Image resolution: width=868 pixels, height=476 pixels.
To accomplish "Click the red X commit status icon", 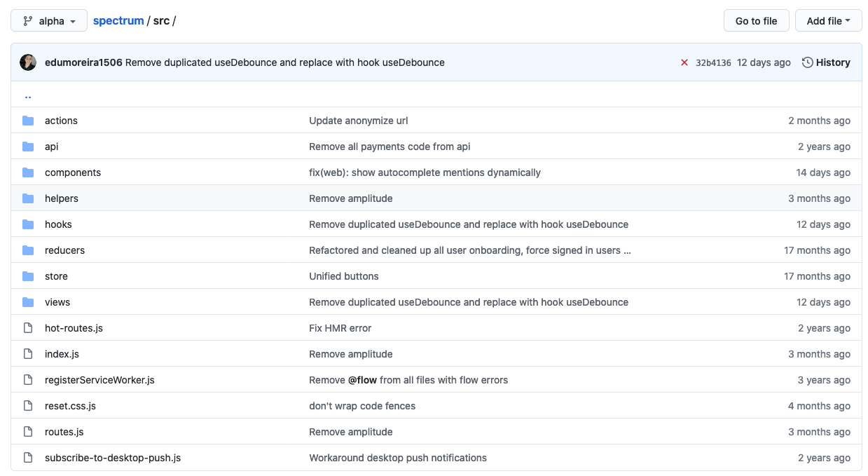I will tap(684, 62).
